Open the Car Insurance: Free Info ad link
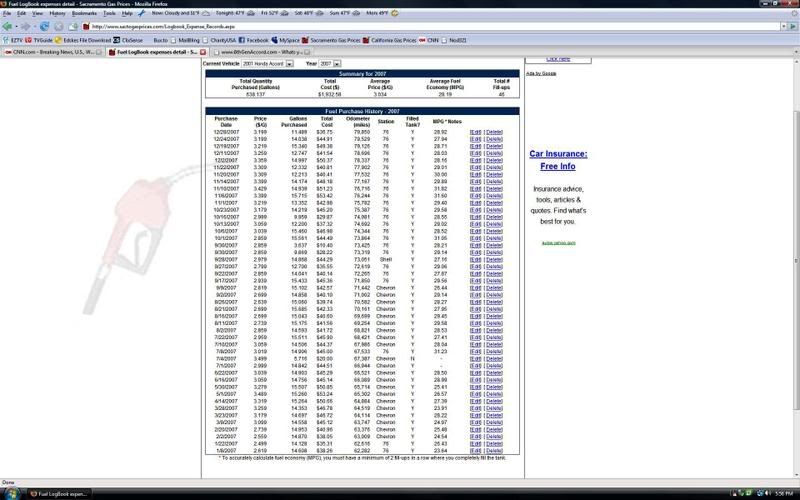 (x=558, y=160)
